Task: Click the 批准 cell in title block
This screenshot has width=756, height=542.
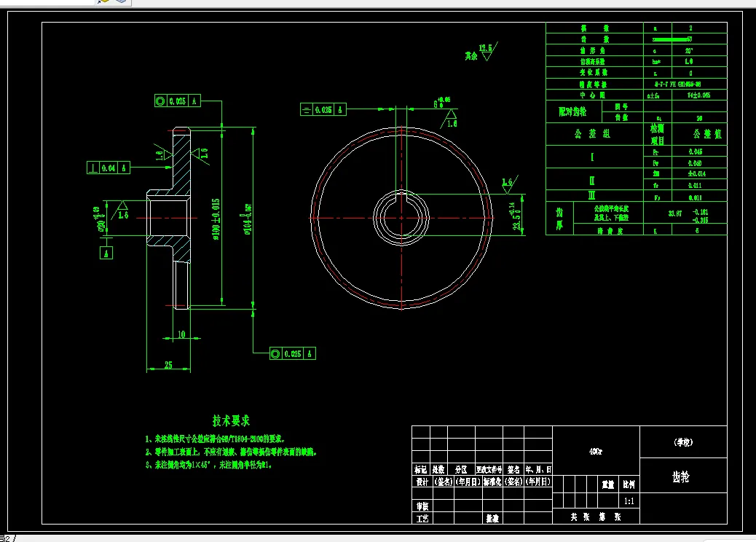Action: click(492, 519)
